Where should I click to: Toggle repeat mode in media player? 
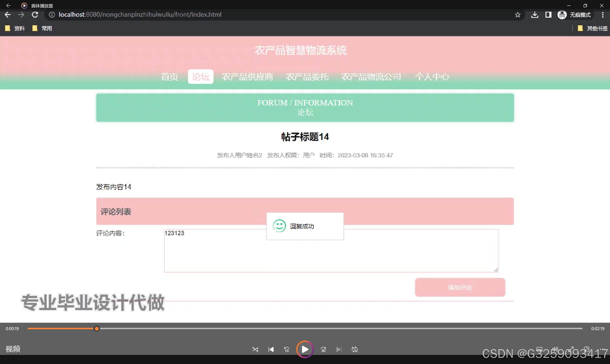355,349
